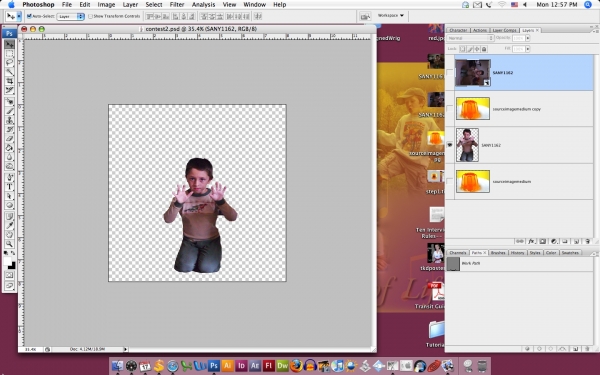Select the Pen tool
The image size is (600, 375).
(x=9, y=178)
